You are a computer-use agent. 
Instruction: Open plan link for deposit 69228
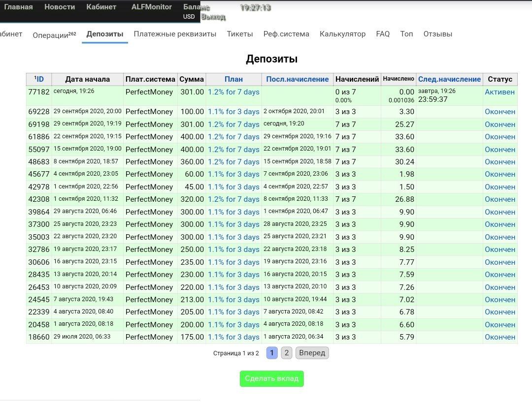233,112
